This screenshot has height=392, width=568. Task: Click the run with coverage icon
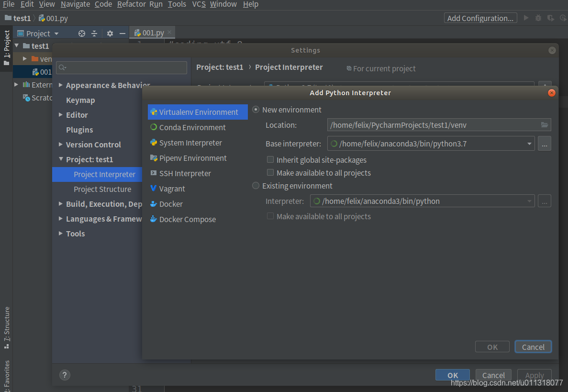point(551,18)
